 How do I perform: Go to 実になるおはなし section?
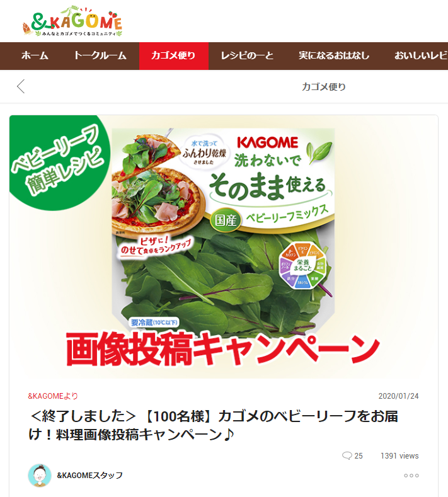point(334,56)
